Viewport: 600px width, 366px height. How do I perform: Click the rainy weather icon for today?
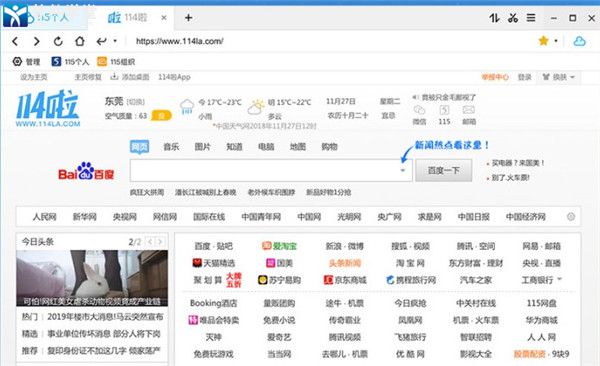click(x=187, y=106)
